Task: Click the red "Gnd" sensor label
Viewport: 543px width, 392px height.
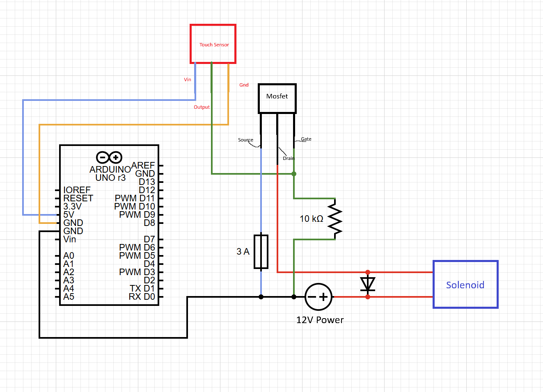Action: (x=244, y=85)
